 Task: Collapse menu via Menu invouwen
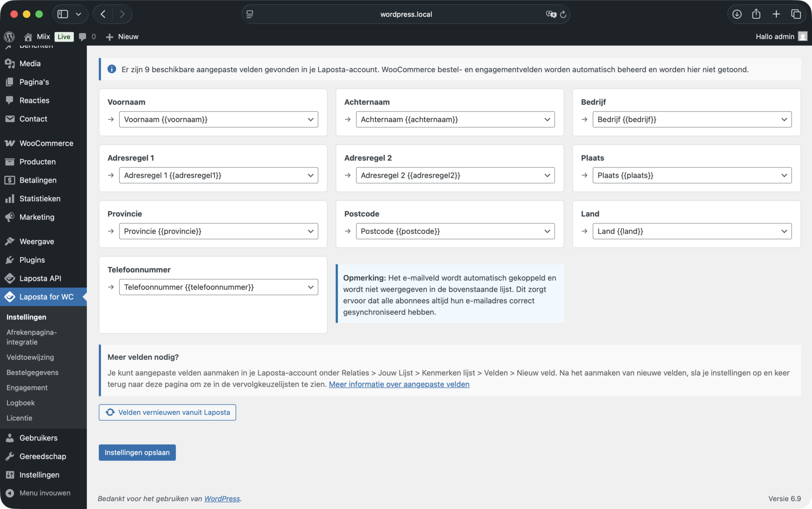click(44, 493)
